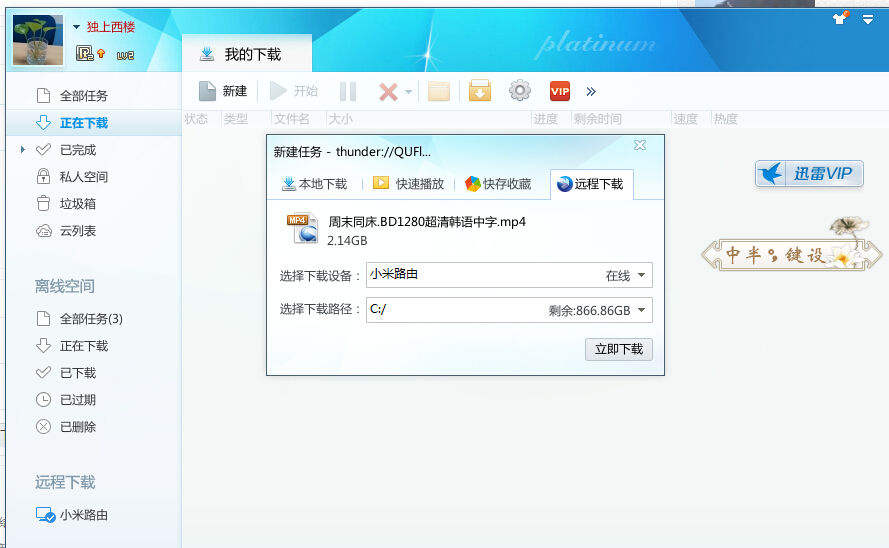Click the 剩余时间 column header

click(598, 119)
